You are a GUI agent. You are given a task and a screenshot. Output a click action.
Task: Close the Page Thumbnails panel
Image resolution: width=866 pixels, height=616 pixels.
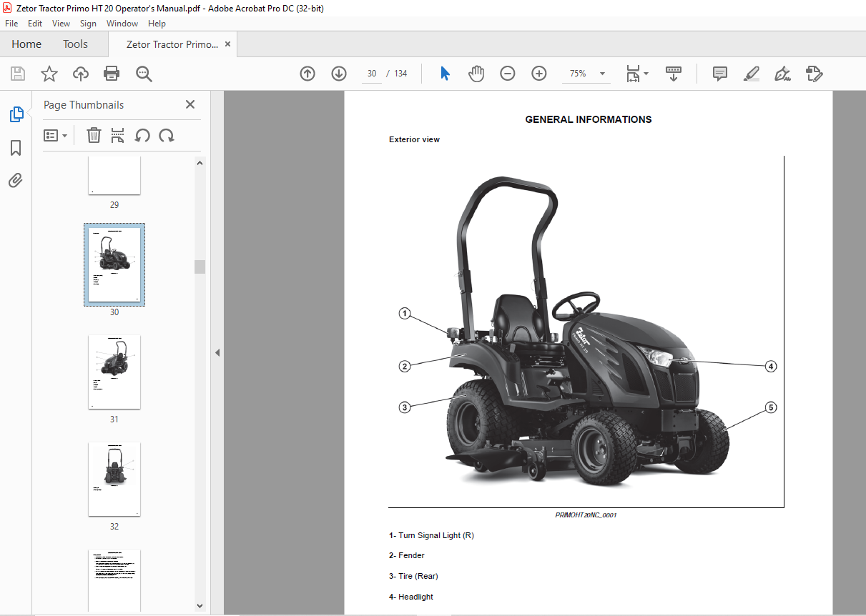[x=190, y=104]
